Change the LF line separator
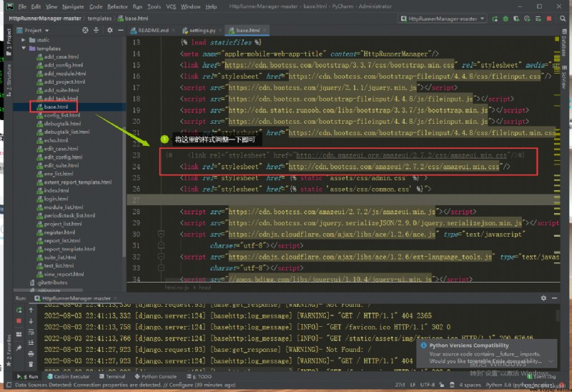 coord(413,385)
